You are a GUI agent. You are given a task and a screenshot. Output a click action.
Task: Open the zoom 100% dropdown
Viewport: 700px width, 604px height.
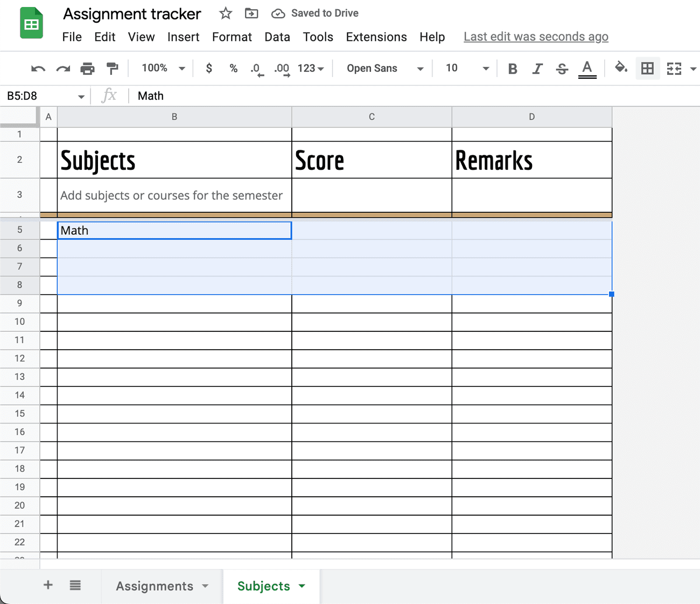[163, 68]
